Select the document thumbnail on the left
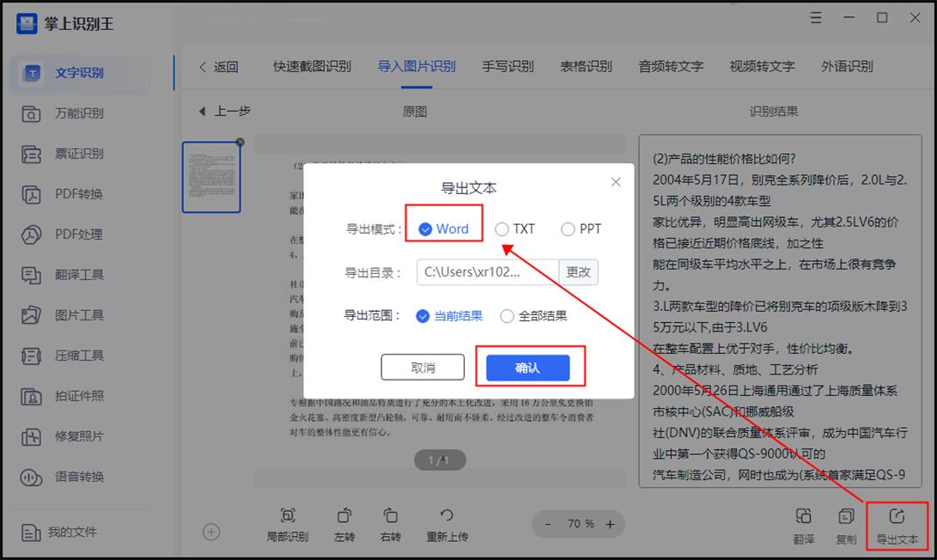 coord(211,176)
